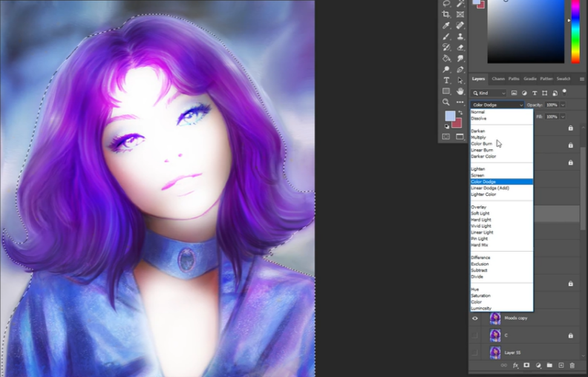
Task: Expand the Fill slider arrow
Action: click(563, 117)
